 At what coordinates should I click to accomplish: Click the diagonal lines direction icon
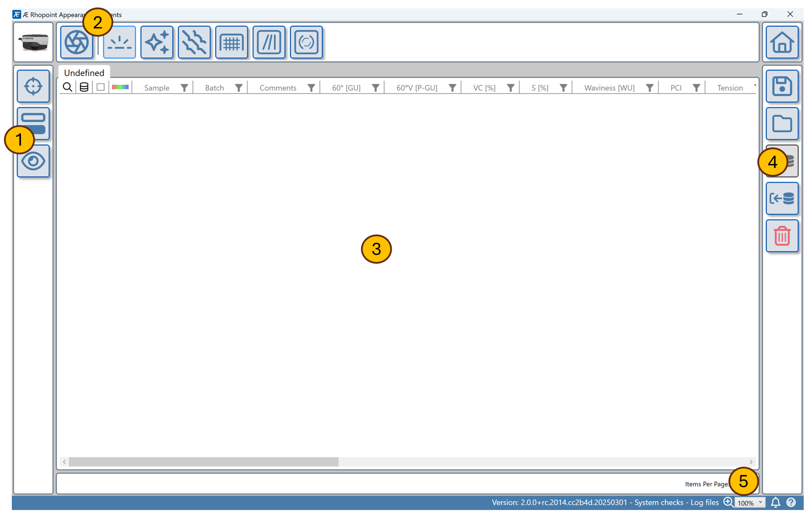(269, 42)
